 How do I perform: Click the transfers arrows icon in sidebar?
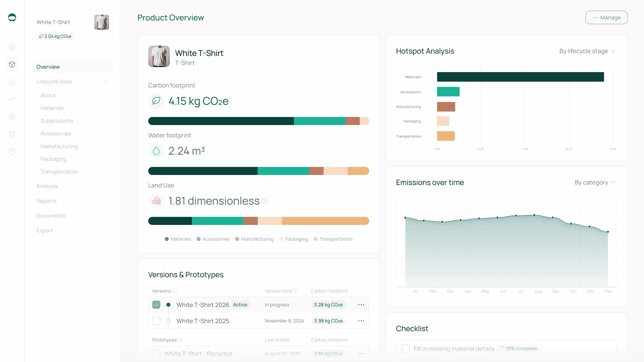[12, 99]
